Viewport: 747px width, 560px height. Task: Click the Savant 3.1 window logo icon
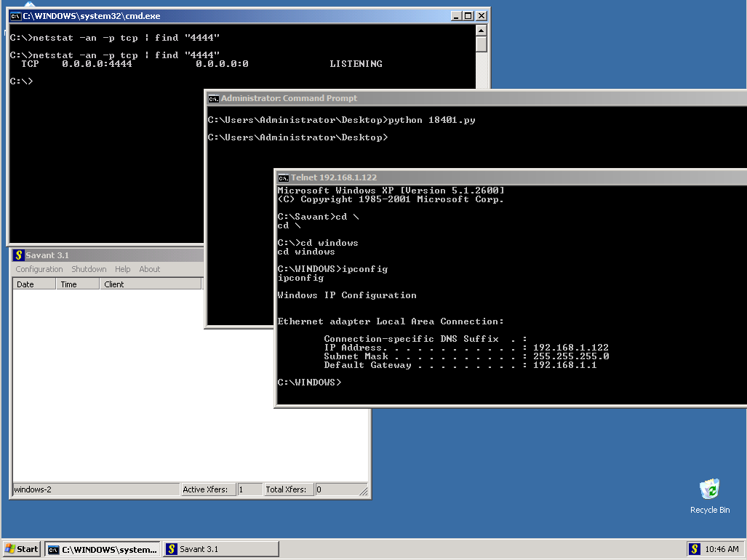click(19, 255)
